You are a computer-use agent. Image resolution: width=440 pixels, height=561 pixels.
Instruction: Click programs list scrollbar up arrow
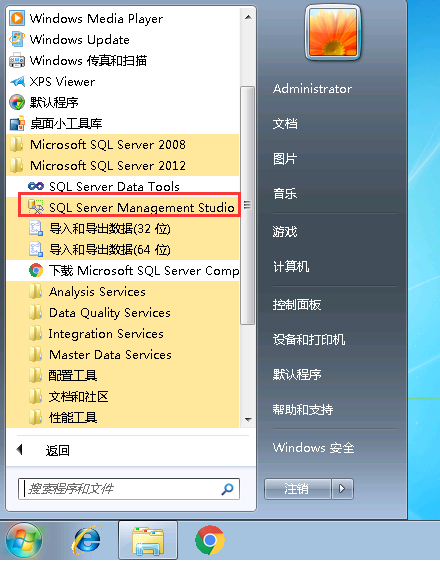click(x=248, y=17)
